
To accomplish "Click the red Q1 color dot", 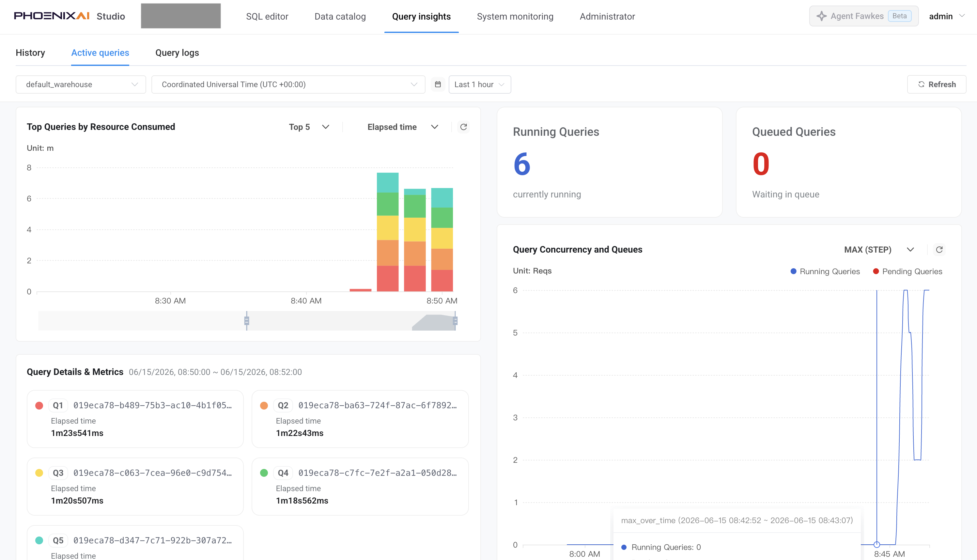I will coord(39,405).
